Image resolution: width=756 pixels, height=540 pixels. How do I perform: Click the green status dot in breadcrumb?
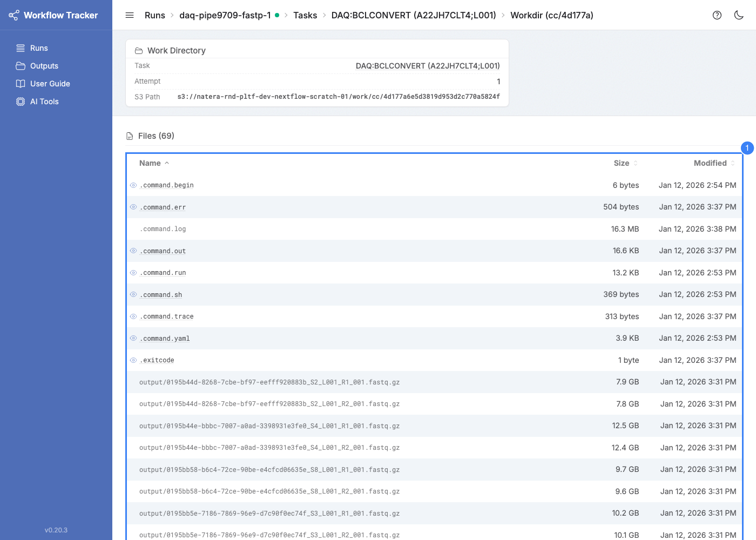pyautogui.click(x=277, y=15)
